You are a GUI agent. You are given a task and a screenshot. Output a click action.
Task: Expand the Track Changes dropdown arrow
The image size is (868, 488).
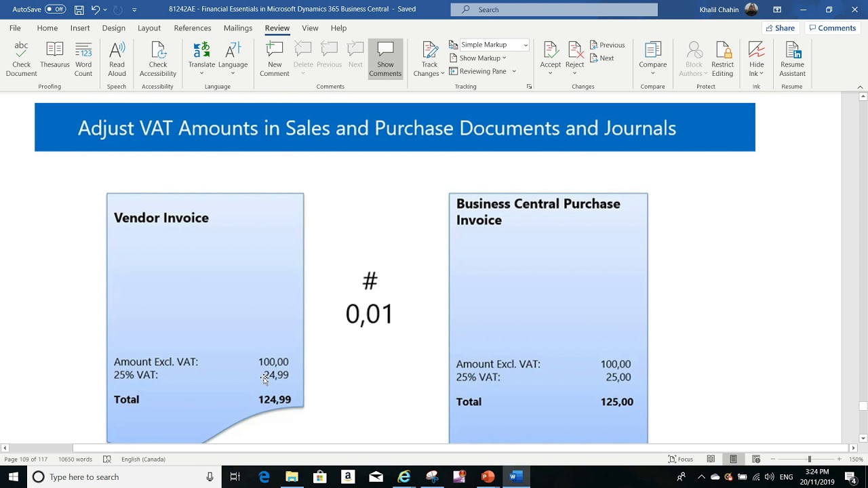(x=442, y=74)
